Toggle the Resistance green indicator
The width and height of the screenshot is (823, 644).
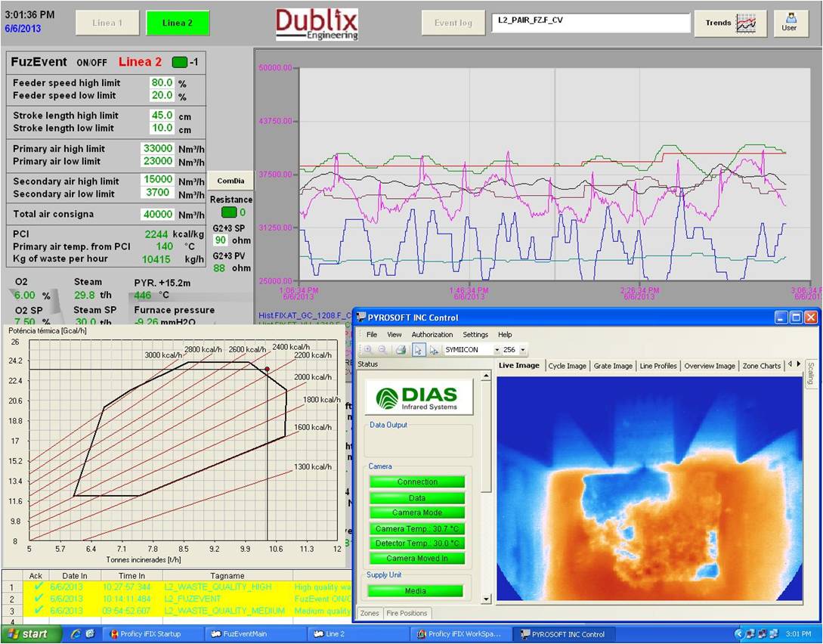point(229,212)
